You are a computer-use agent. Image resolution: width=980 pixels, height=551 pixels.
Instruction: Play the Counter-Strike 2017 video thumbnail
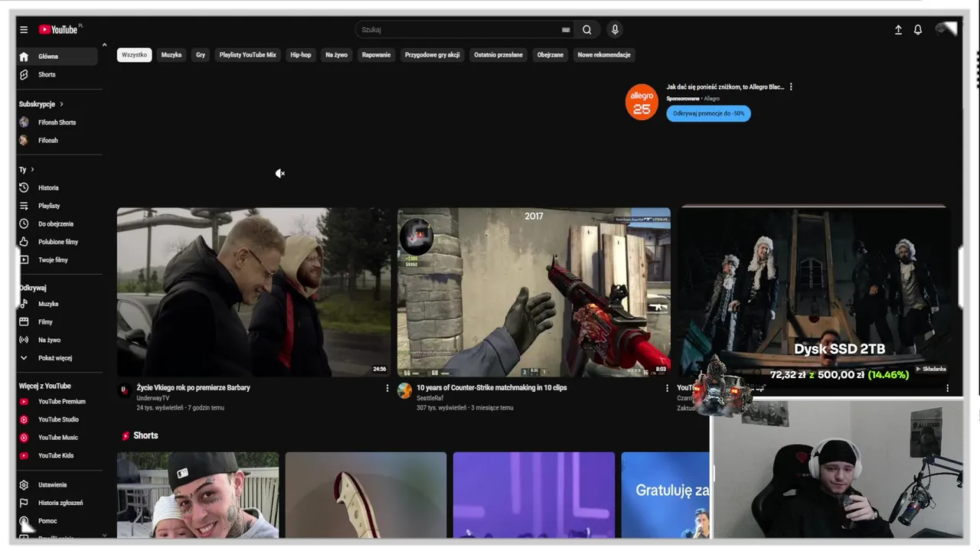[x=534, y=292]
